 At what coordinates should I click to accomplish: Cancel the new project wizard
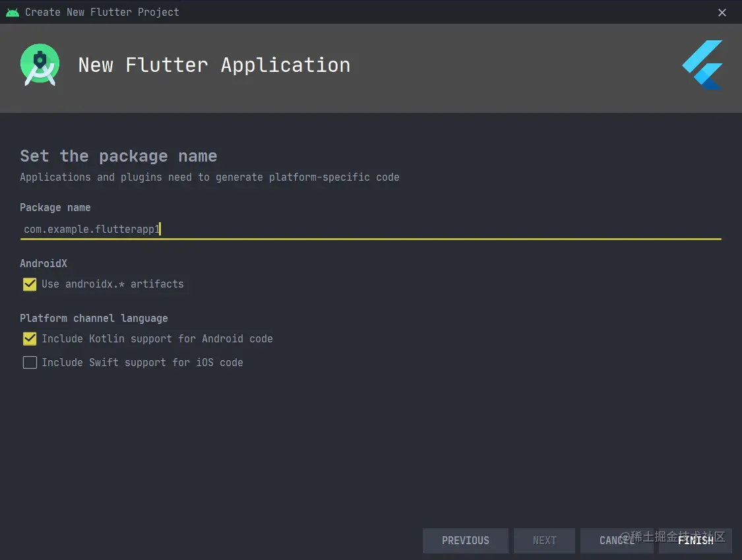[617, 541]
